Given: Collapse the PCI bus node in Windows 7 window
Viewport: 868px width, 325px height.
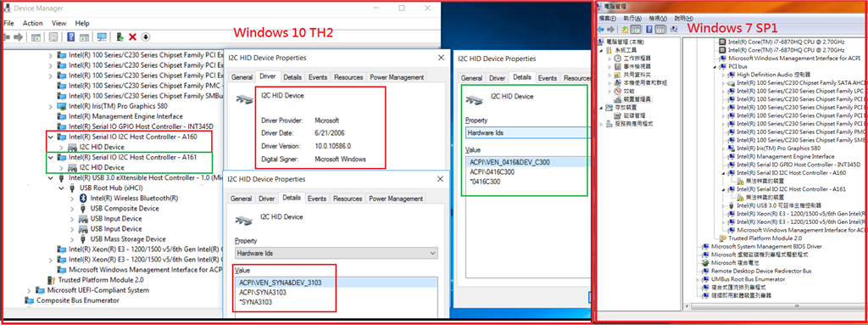Looking at the screenshot, I should click(714, 66).
